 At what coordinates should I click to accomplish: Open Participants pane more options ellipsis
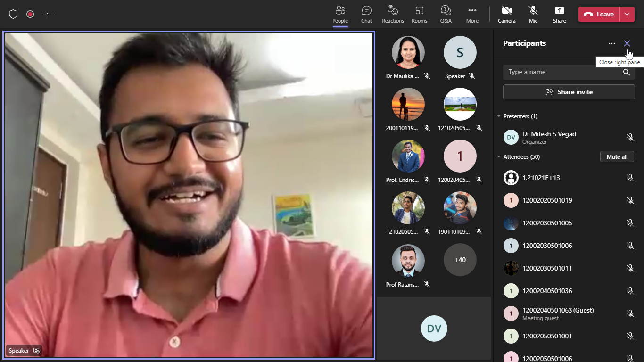611,43
